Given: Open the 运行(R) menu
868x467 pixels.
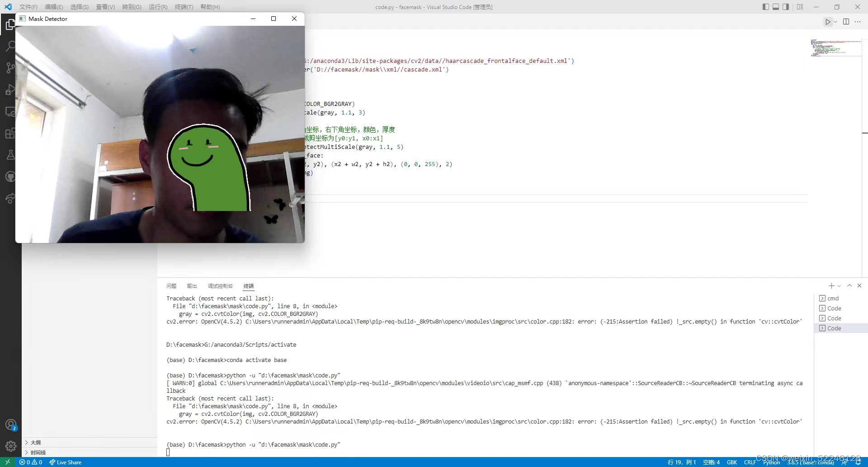Looking at the screenshot, I should 158,7.
